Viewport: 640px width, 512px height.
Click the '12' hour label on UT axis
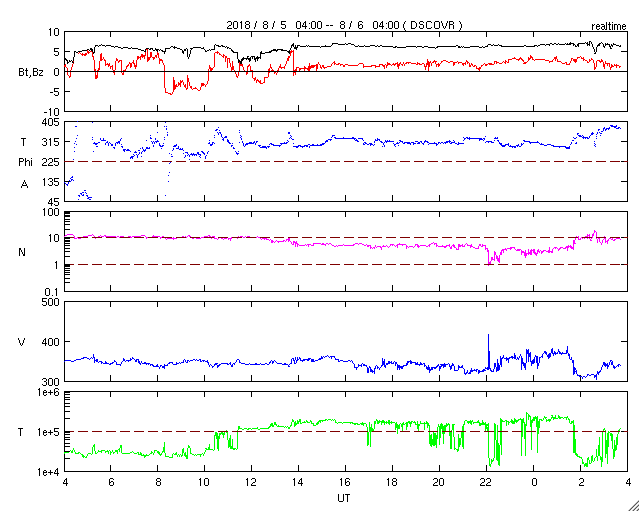[251, 482]
